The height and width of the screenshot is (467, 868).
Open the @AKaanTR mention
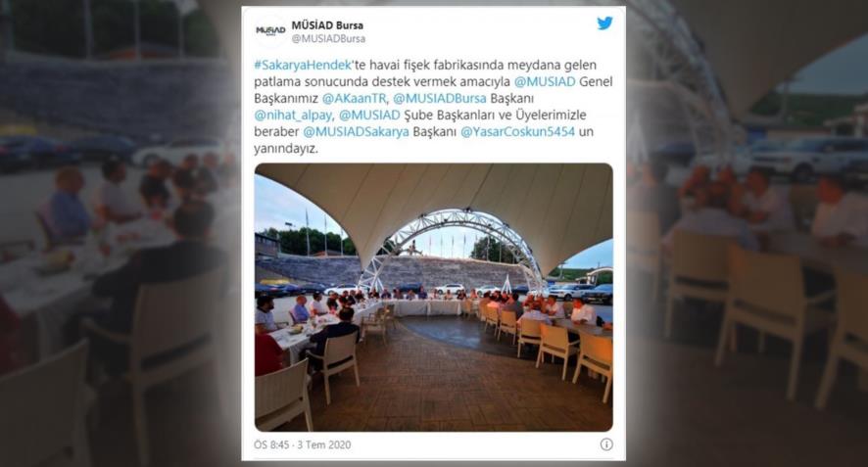(355, 99)
